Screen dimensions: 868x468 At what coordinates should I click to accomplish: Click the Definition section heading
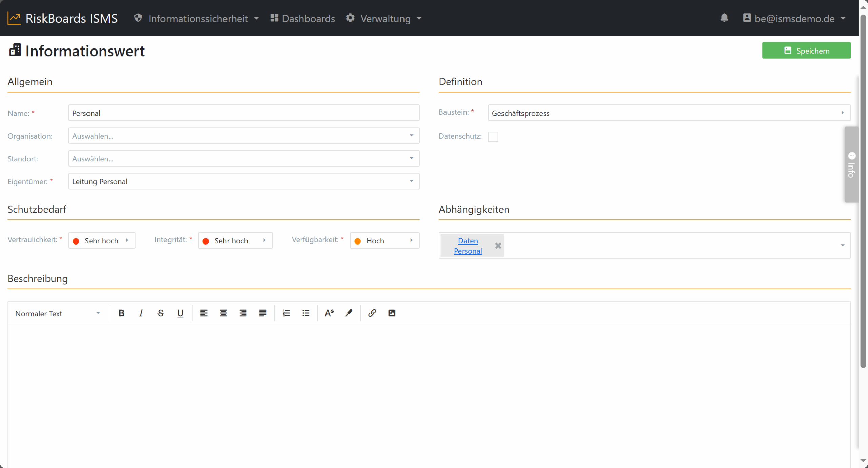pos(460,82)
